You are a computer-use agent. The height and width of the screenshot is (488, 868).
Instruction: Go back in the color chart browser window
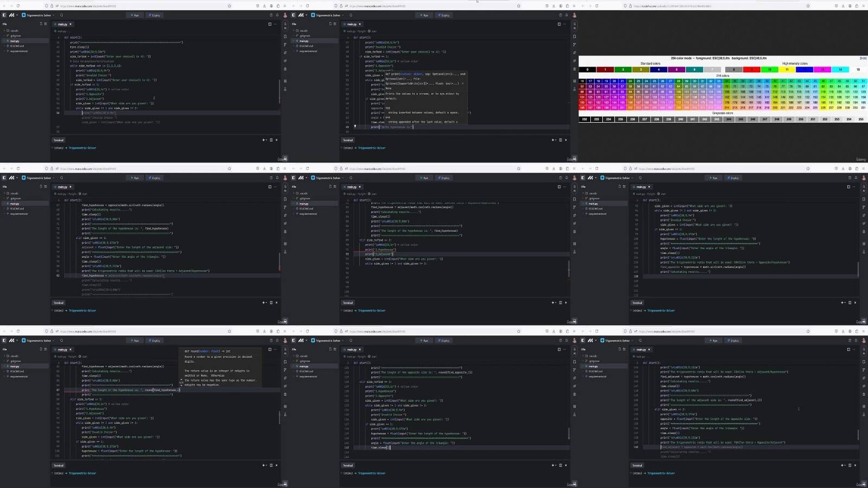coord(583,6)
